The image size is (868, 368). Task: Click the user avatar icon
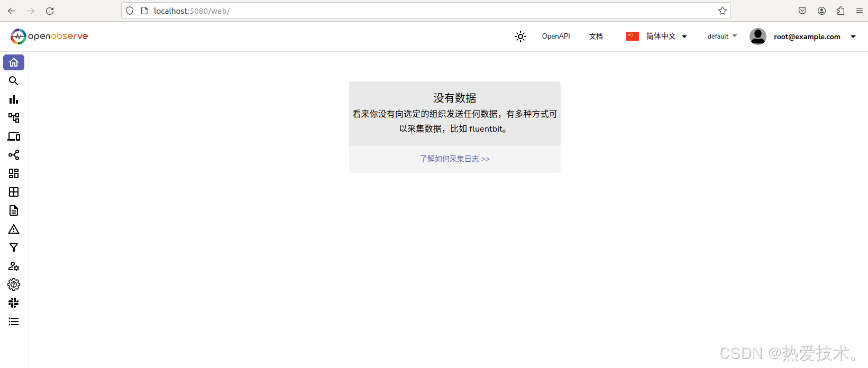758,36
